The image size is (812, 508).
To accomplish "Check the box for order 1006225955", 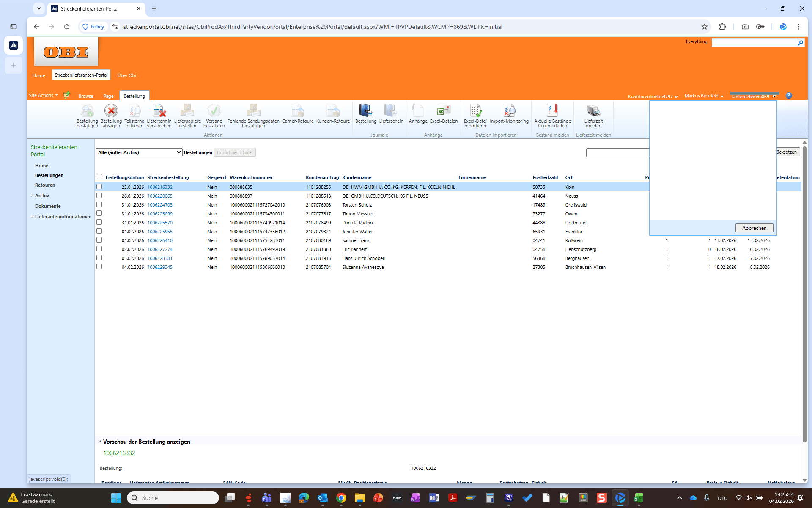I will 99,231.
